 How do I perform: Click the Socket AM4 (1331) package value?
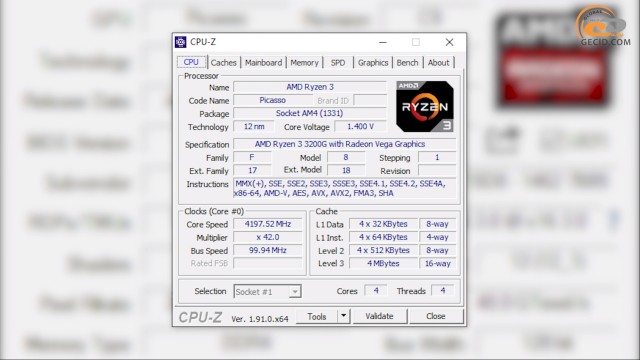[x=310, y=113]
